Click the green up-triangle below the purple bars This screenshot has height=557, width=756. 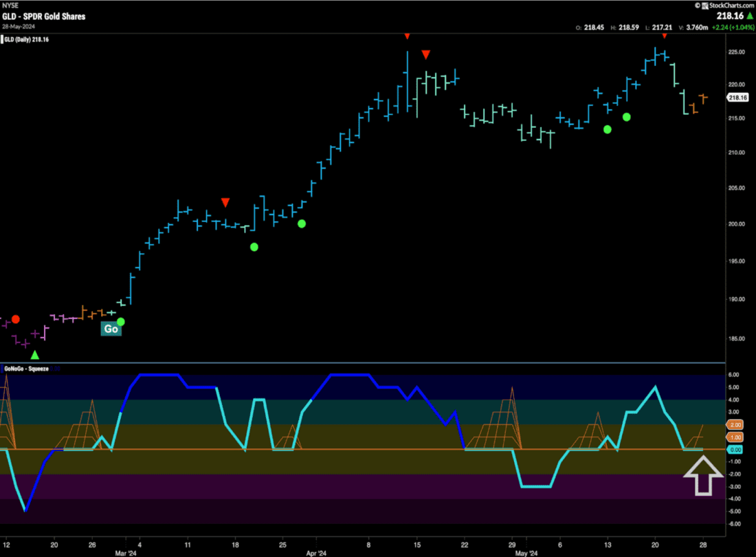pos(35,355)
